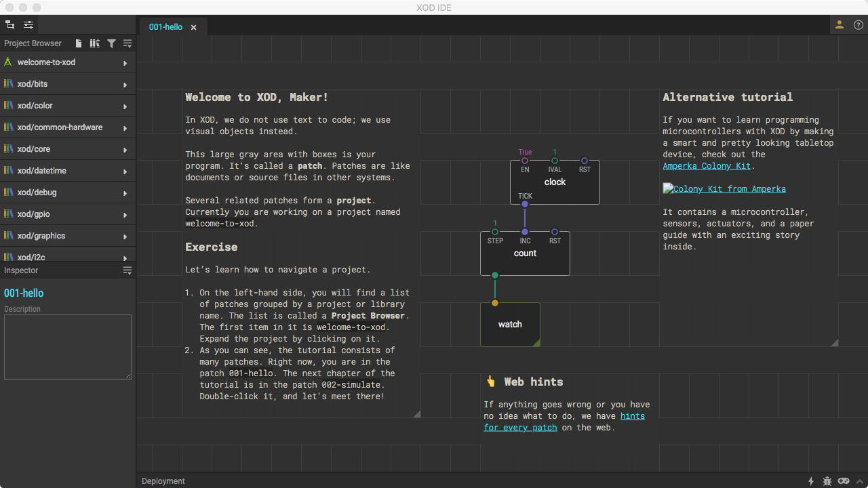Screen dimensions: 868x488
Task: Expand the welcome-to-xod project
Action: 46,62
